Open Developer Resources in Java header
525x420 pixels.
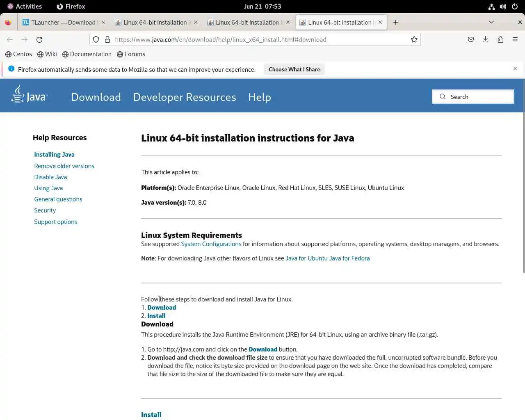coord(185,97)
